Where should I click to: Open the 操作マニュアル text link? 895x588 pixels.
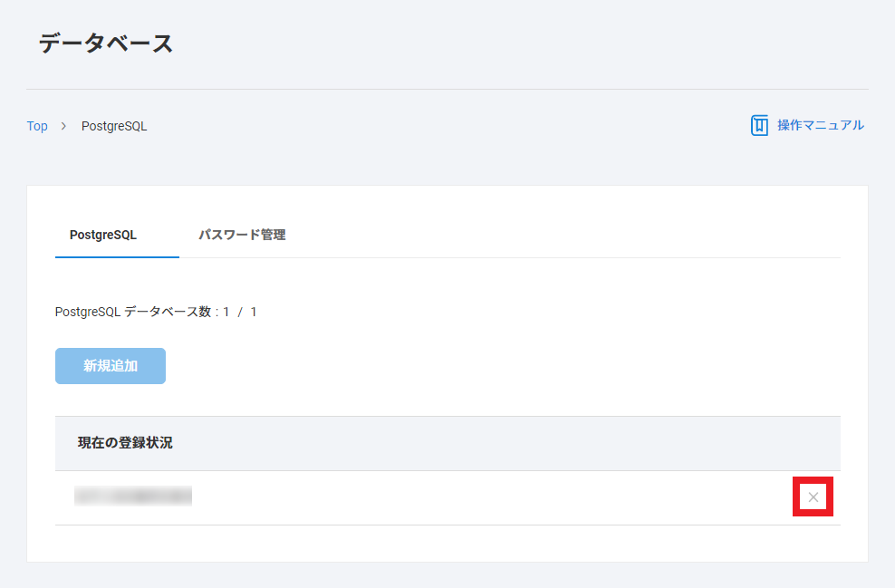tap(820, 125)
